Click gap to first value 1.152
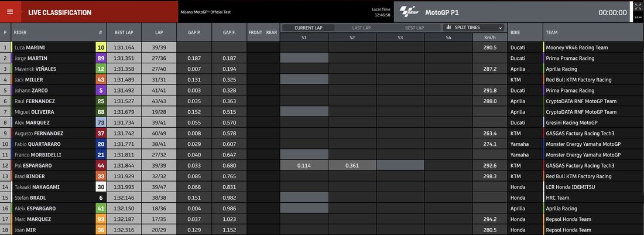Screen dimensions: 644x235 click(229, 230)
